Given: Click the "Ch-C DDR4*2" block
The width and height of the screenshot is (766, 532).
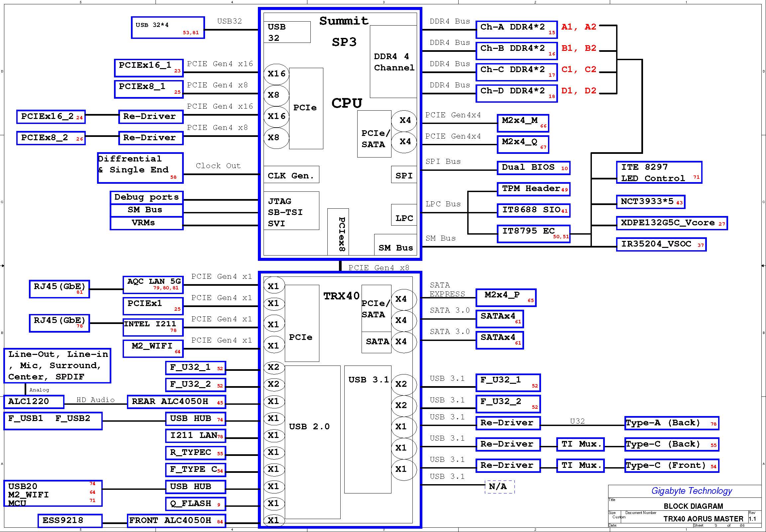Looking at the screenshot, I should [517, 72].
